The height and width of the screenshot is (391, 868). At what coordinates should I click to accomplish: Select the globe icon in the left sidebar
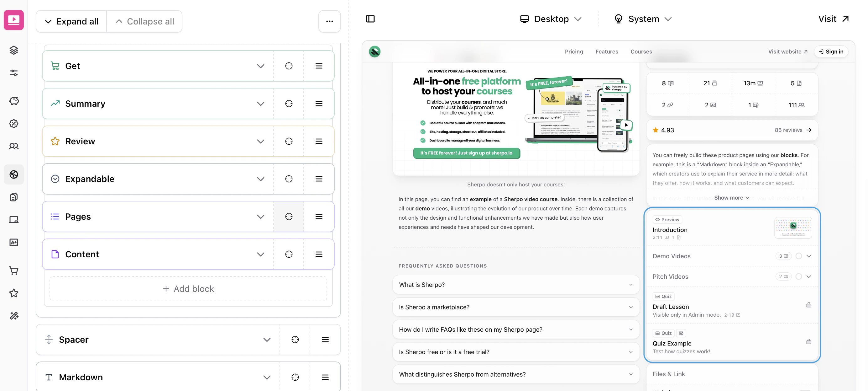[14, 174]
